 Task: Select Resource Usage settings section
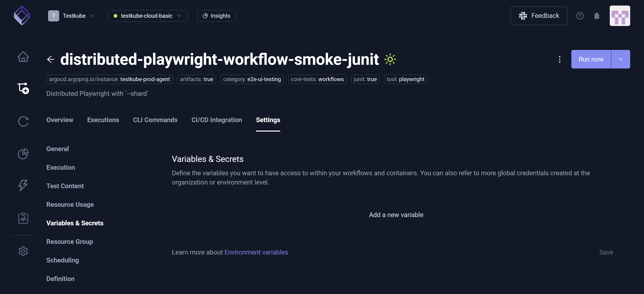click(x=70, y=204)
